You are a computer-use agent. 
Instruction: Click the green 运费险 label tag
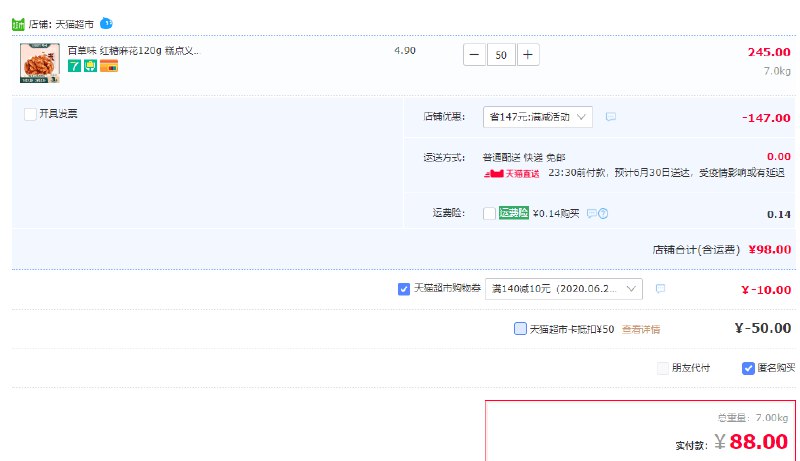pos(514,213)
